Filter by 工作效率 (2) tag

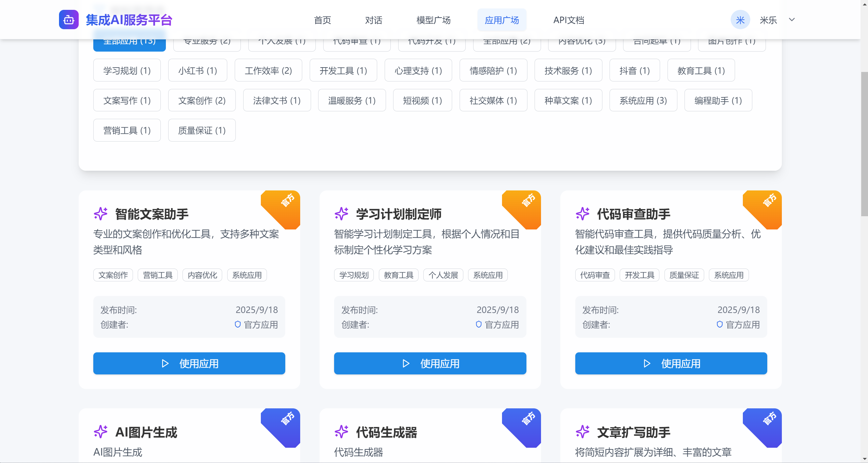[x=268, y=70]
